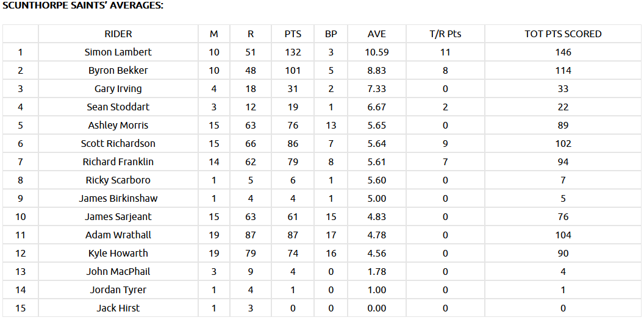
Task: Click Kyle Howarth's name cell
Action: tap(118, 254)
